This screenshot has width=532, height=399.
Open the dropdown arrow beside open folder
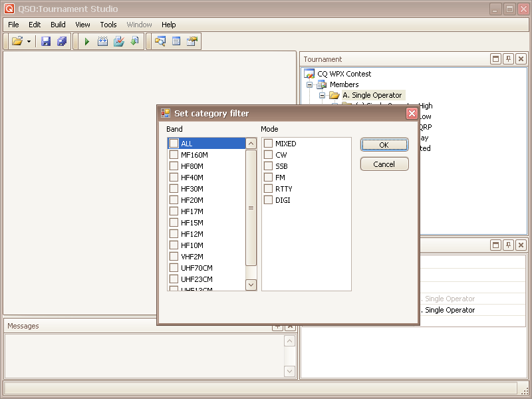tap(29, 41)
